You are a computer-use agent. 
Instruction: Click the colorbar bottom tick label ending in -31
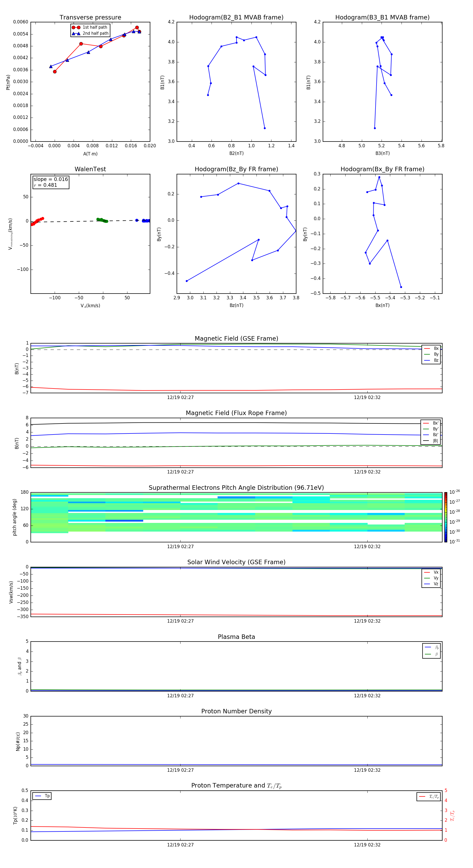[x=455, y=542]
